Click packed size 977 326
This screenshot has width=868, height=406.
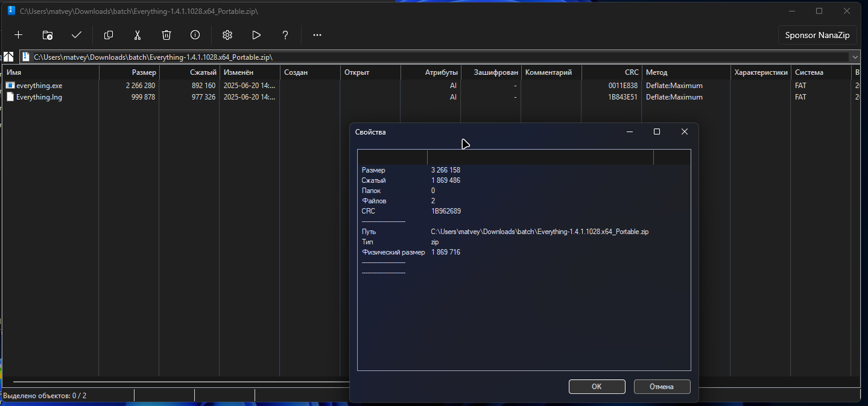pyautogui.click(x=203, y=97)
